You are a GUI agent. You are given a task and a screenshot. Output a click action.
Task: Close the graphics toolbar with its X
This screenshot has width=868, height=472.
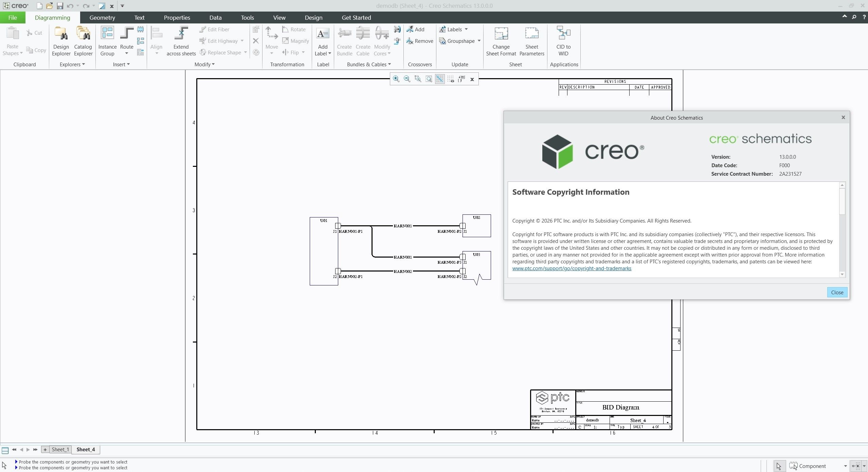472,79
